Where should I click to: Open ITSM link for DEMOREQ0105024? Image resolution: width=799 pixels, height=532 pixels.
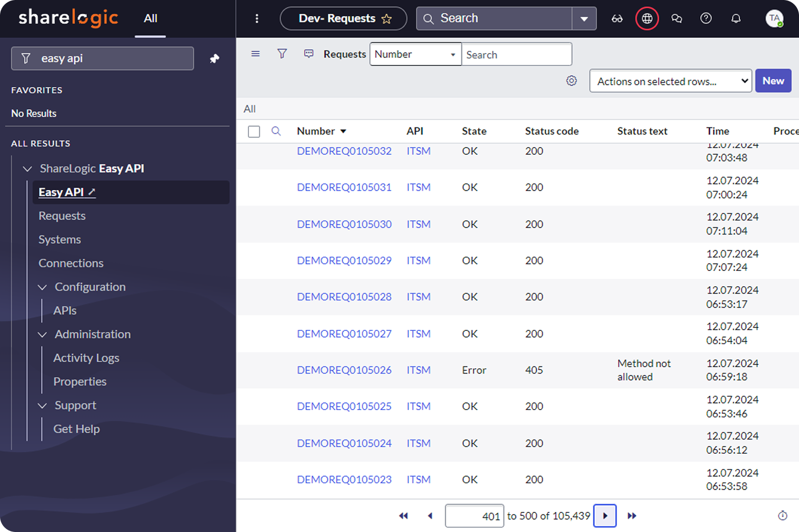[x=419, y=443]
